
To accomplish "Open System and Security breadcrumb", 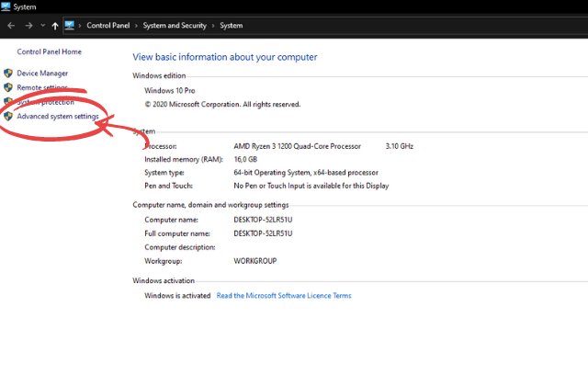I will tap(175, 26).
